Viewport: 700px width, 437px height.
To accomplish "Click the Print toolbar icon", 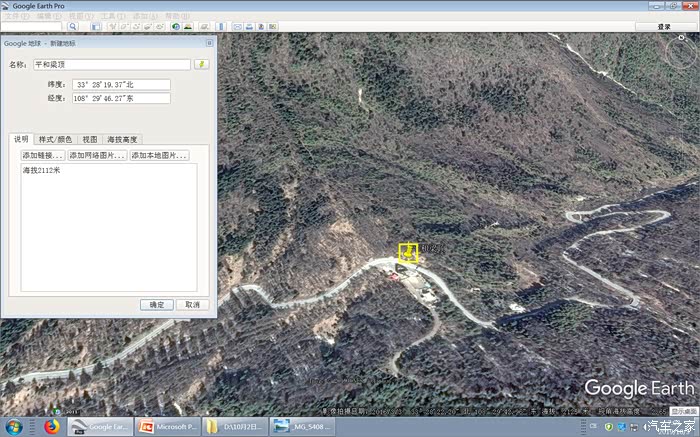I will 249,26.
